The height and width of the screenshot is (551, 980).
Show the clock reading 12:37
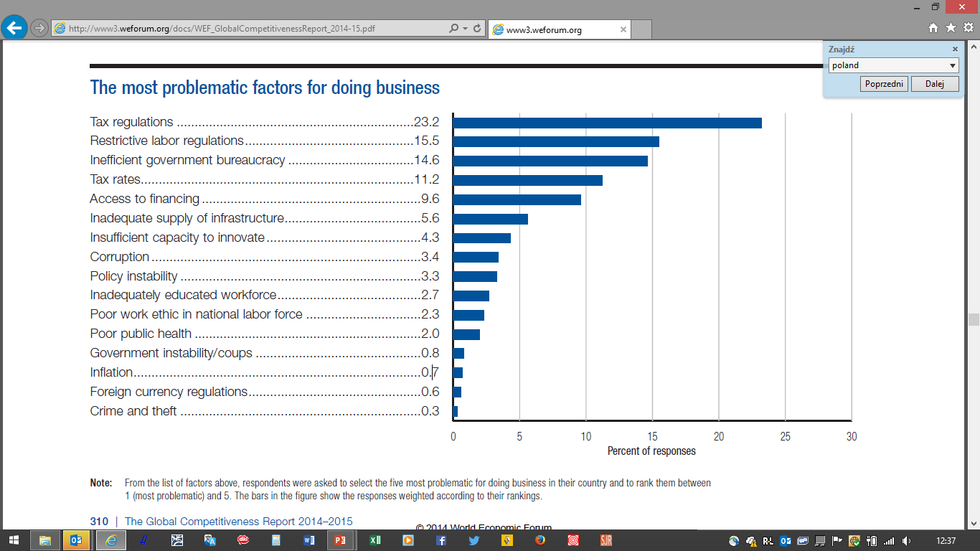click(946, 541)
